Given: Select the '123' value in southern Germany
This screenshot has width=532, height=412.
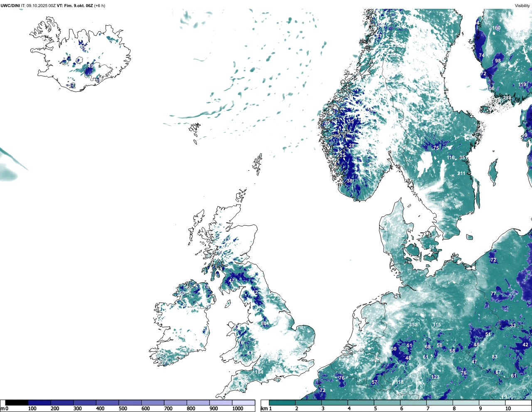Looking at the screenshot, I should (x=435, y=377).
